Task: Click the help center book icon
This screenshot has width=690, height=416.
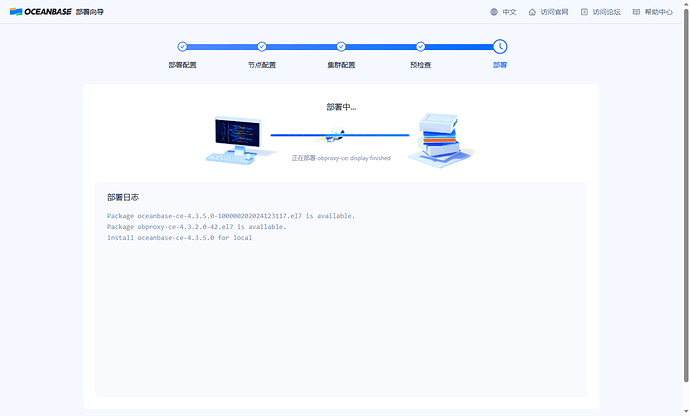Action: click(x=636, y=12)
